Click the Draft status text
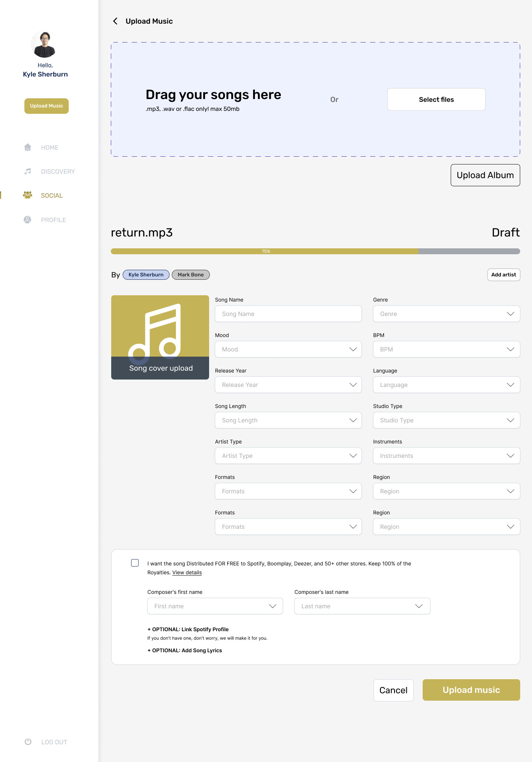532x762 pixels. coord(506,232)
